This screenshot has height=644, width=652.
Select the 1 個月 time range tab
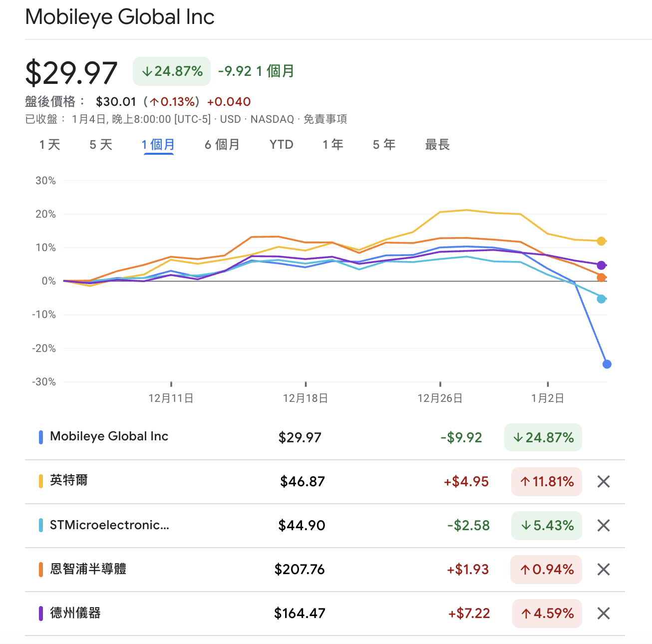(158, 145)
